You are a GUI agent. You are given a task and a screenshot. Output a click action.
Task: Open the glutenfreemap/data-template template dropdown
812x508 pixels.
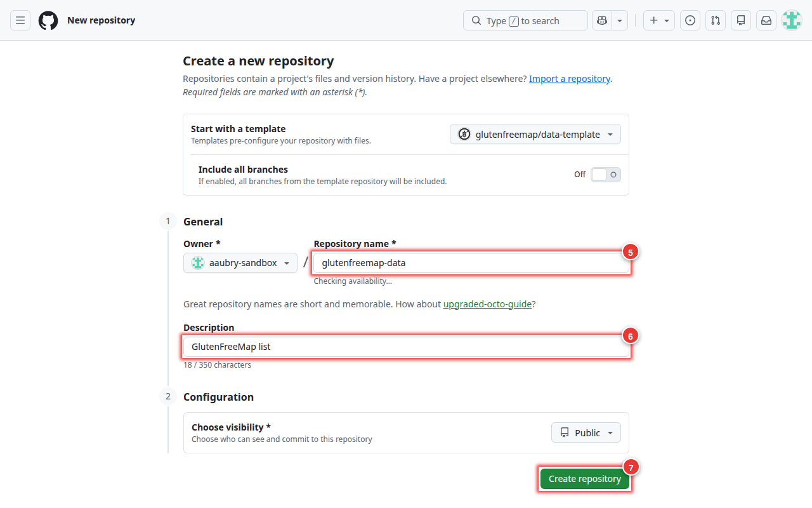pos(535,134)
